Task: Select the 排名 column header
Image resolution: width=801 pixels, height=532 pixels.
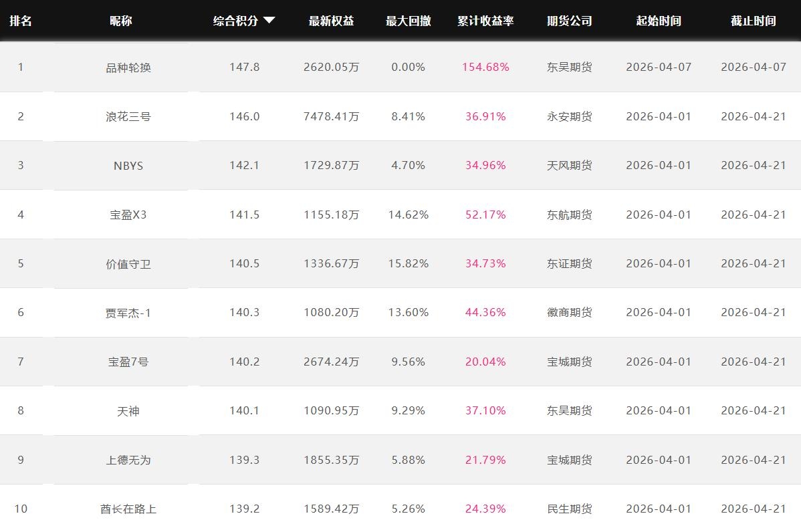Action: pos(21,21)
